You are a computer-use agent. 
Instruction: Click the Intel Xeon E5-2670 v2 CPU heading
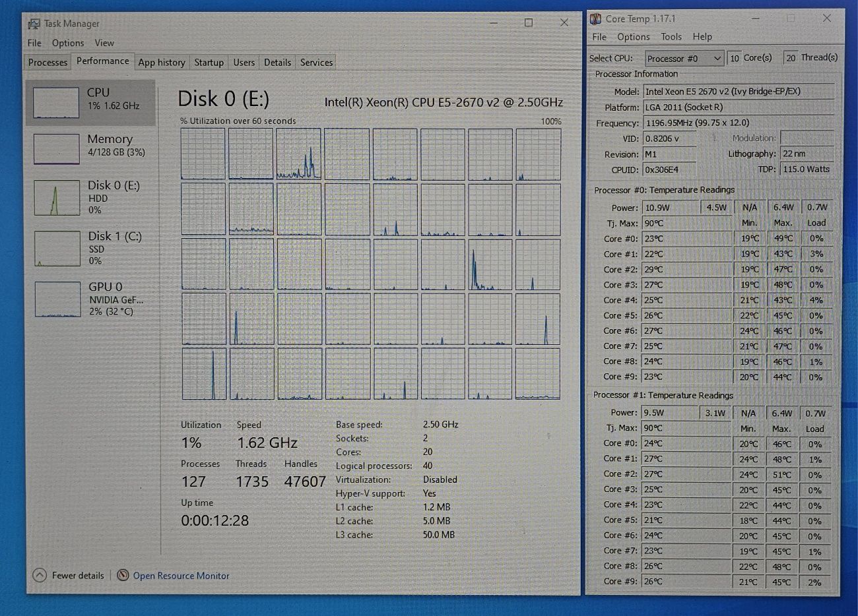pos(444,102)
